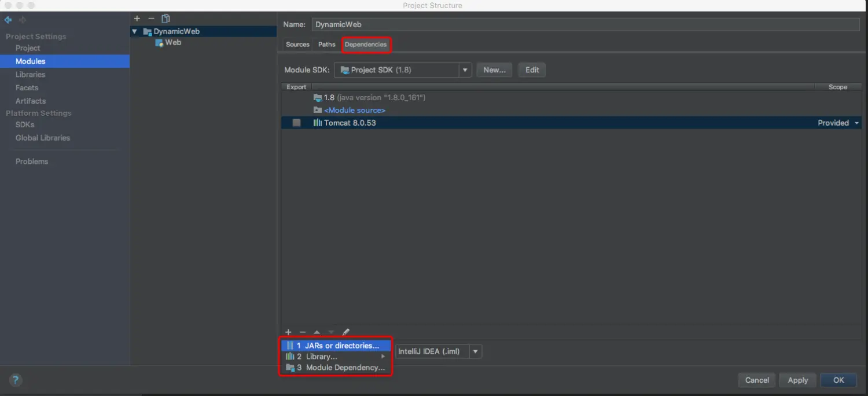Select the DynamicWeb module row
This screenshot has height=396, width=868.
tap(203, 31)
